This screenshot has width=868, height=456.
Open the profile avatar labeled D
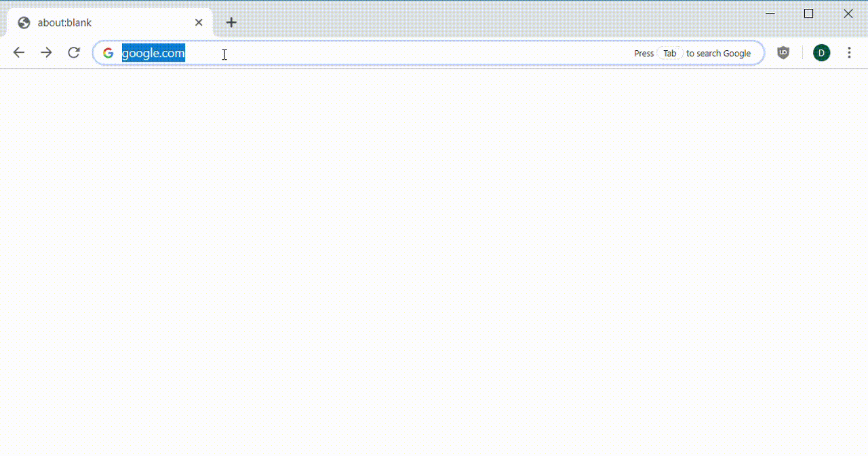point(821,53)
